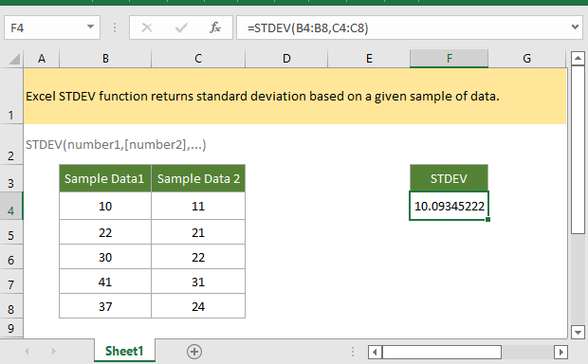The height and width of the screenshot is (364, 588).
Task: Select the Sheet1 tab
Action: pyautogui.click(x=124, y=351)
